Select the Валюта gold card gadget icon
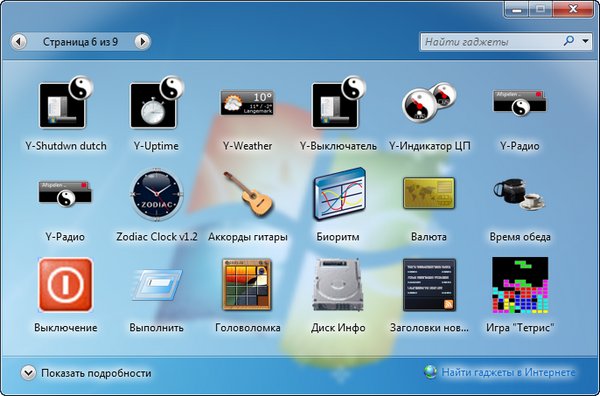 (429, 192)
